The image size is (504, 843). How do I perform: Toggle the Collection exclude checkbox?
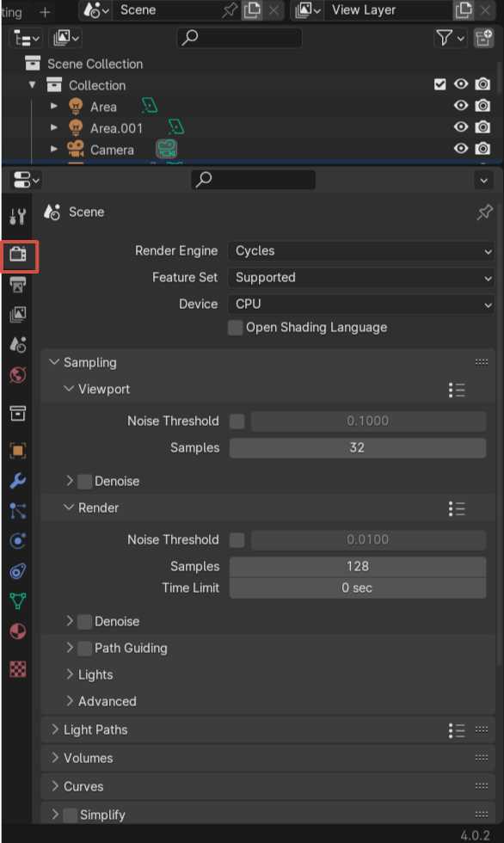coord(440,84)
